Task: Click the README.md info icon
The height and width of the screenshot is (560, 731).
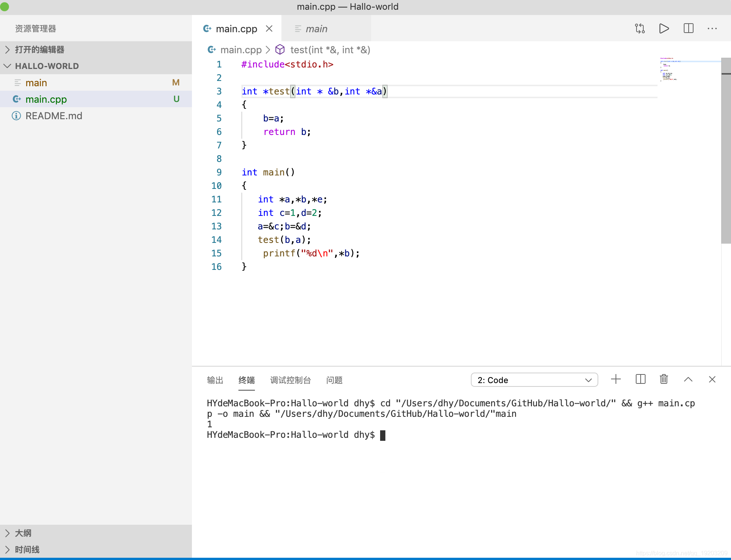Action: click(x=16, y=116)
